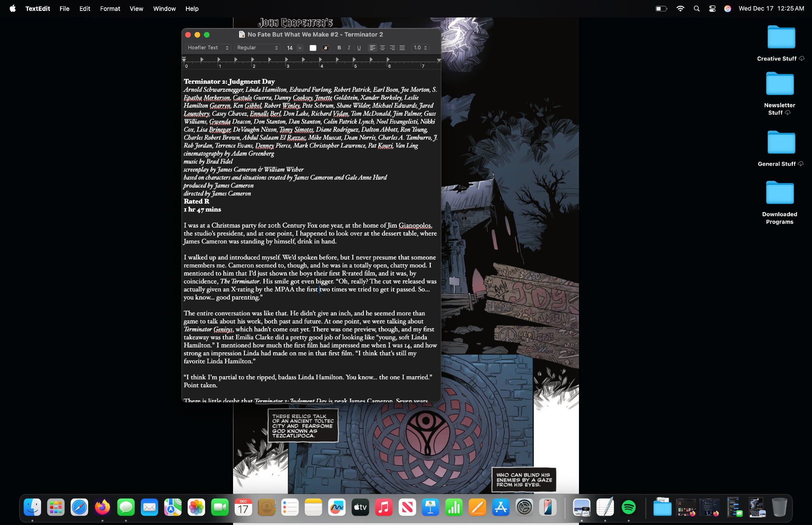Open text background color picker
This screenshot has width=812, height=525.
[326, 48]
